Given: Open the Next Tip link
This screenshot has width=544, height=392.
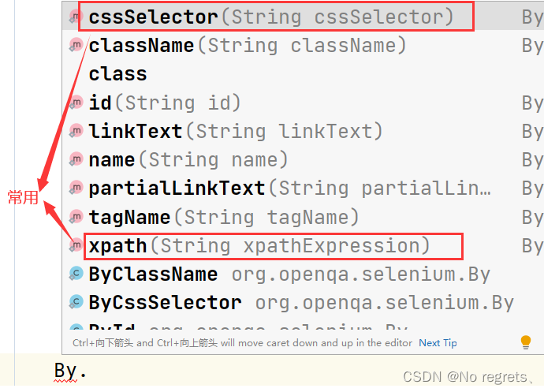Looking at the screenshot, I should pos(438,343).
